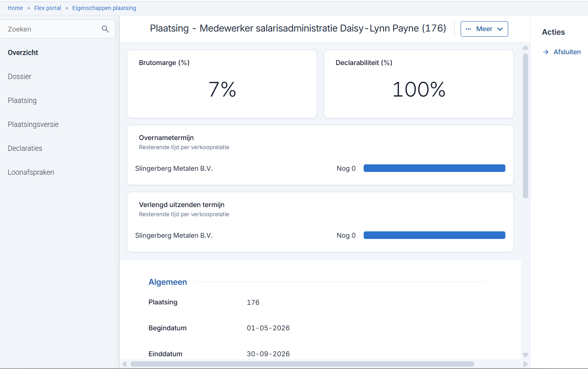Go to Plaatsingsversie in sidebar
Image resolution: width=588 pixels, height=369 pixels.
point(33,124)
